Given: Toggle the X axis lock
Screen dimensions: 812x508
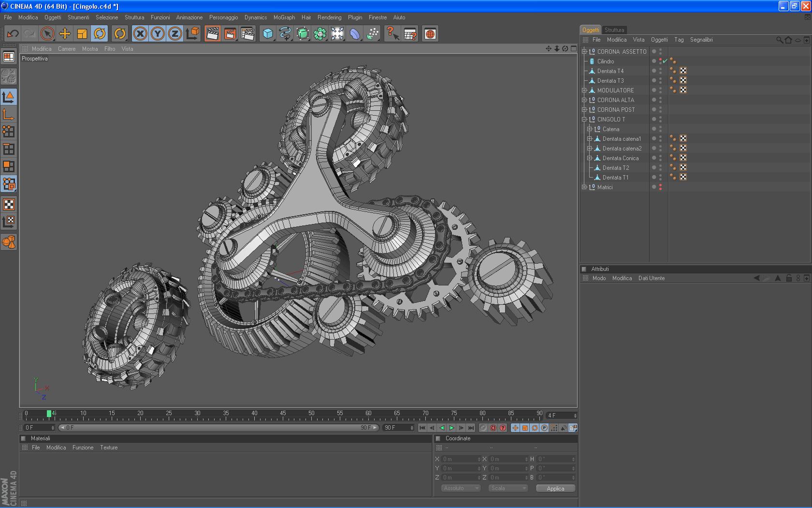Looking at the screenshot, I should pos(140,34).
